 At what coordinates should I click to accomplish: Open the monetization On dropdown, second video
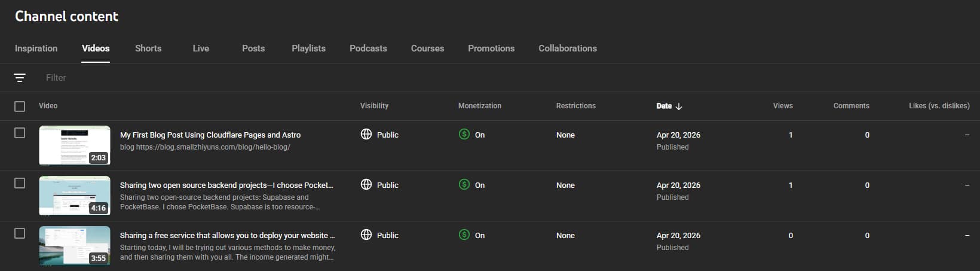[479, 185]
